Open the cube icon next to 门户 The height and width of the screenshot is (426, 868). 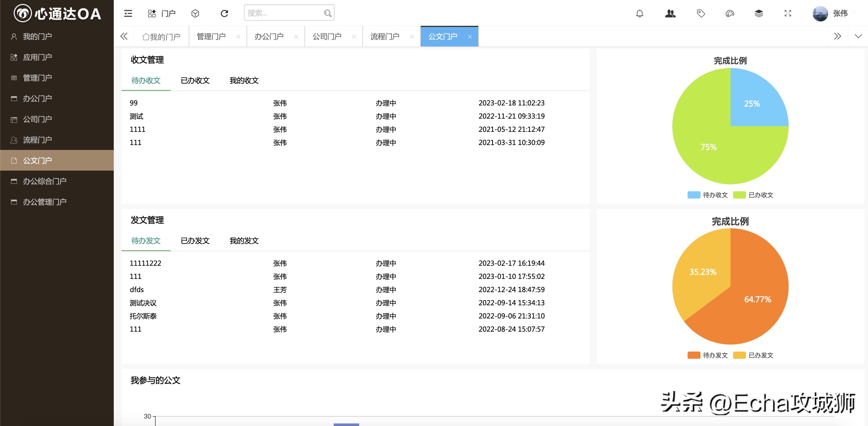pyautogui.click(x=195, y=13)
